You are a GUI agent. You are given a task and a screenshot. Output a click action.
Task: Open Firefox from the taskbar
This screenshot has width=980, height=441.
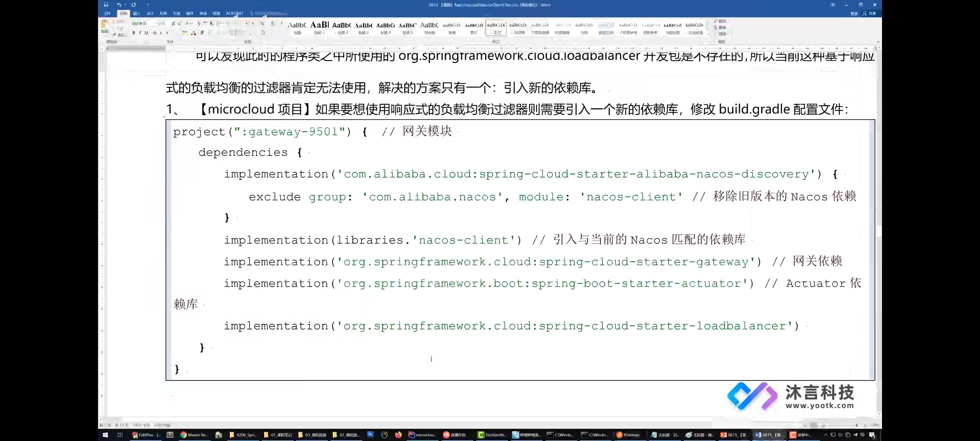(x=398, y=435)
